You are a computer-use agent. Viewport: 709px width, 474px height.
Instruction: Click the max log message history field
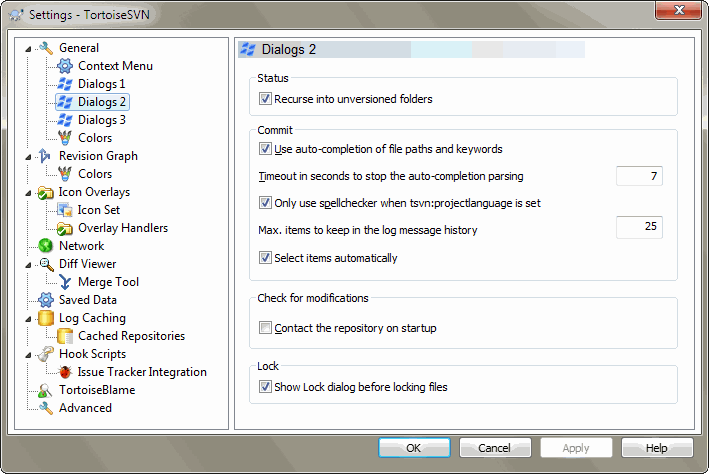(639, 227)
